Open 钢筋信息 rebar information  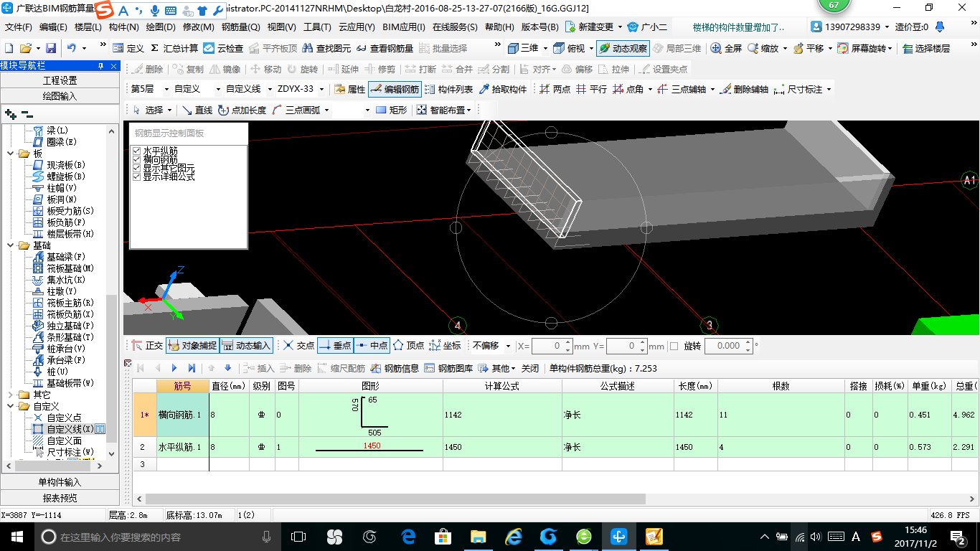pyautogui.click(x=395, y=368)
